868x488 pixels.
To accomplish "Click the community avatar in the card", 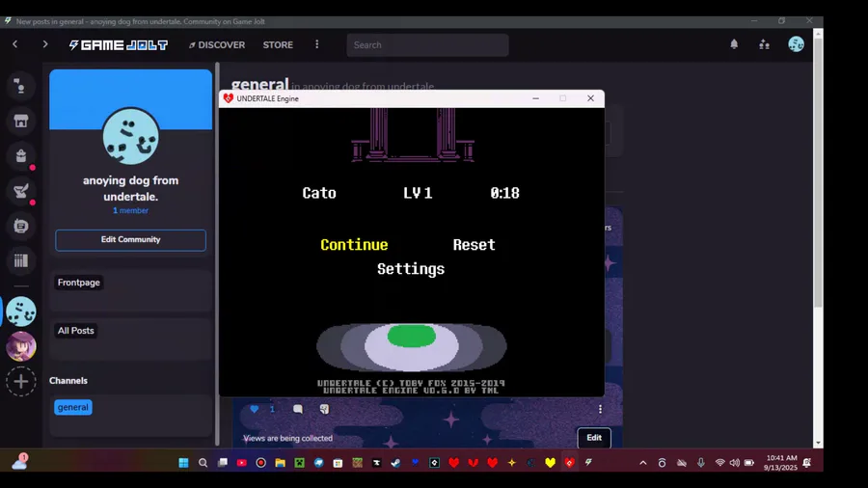I will pos(130,136).
